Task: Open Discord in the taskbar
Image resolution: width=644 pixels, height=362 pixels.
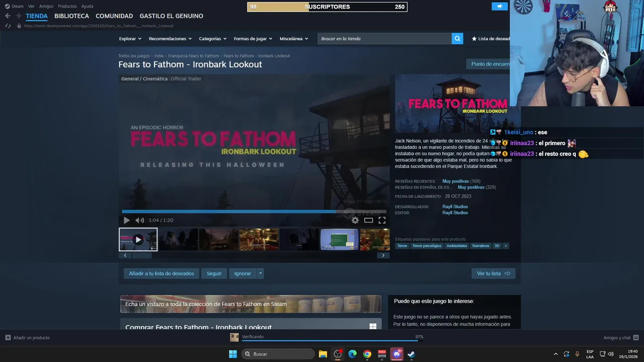Action: click(x=397, y=354)
